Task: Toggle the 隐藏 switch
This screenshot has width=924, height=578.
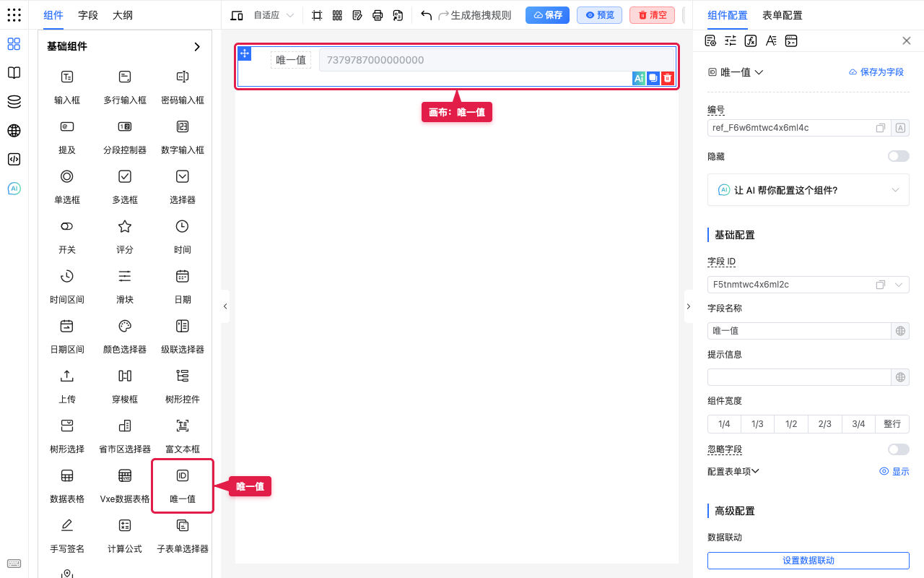Action: coord(899,156)
